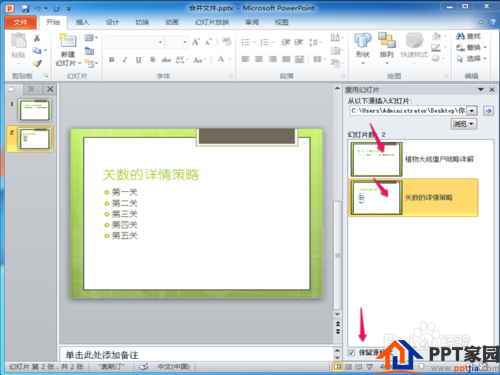Toggle Keep source formatting checkbox
The height and width of the screenshot is (375, 500).
[x=351, y=353]
